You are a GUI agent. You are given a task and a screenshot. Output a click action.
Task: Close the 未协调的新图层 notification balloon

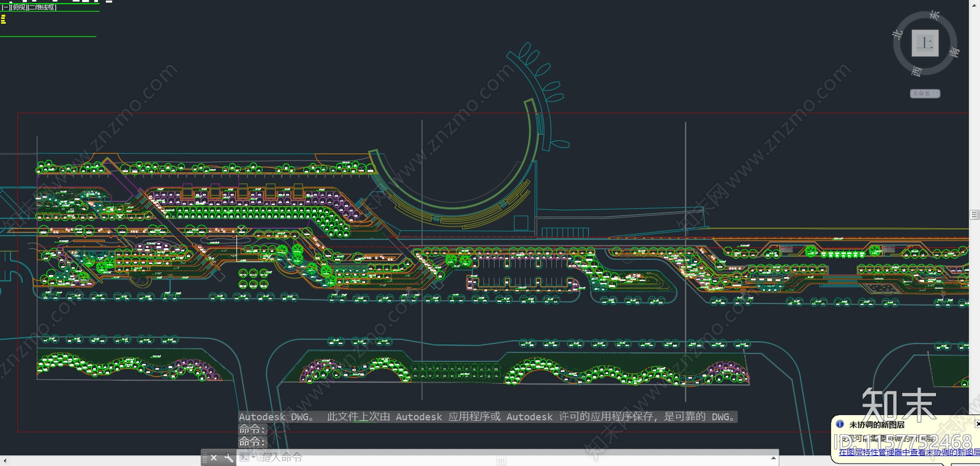coord(977,424)
